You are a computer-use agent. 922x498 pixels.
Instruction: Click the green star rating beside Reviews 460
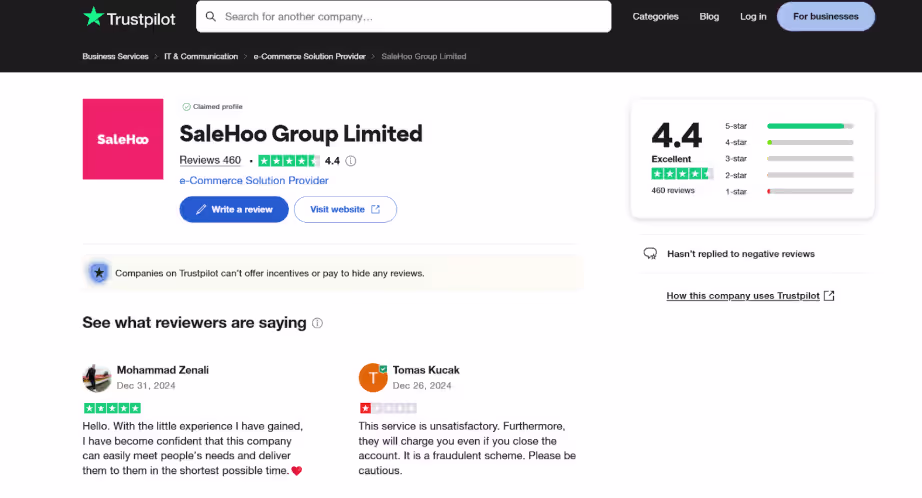pos(289,161)
